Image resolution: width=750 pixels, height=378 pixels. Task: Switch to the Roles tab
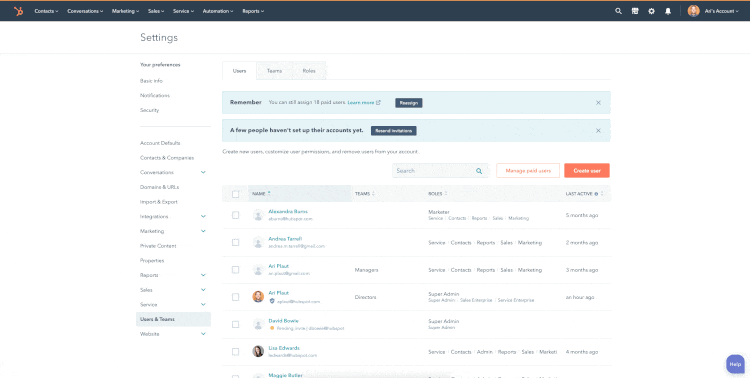pyautogui.click(x=309, y=71)
